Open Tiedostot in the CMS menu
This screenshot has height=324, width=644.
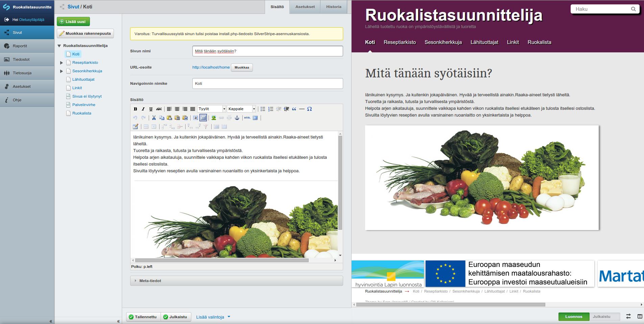[x=27, y=59]
